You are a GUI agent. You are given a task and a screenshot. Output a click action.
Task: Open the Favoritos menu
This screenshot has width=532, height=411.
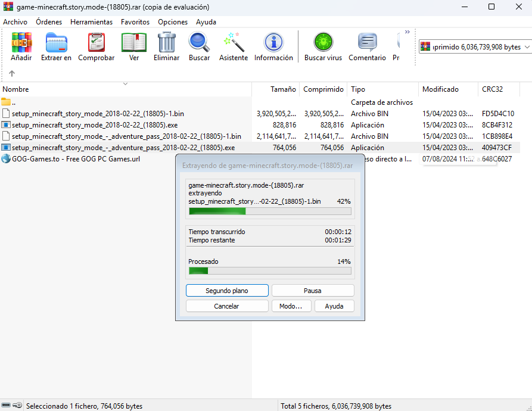tap(135, 21)
